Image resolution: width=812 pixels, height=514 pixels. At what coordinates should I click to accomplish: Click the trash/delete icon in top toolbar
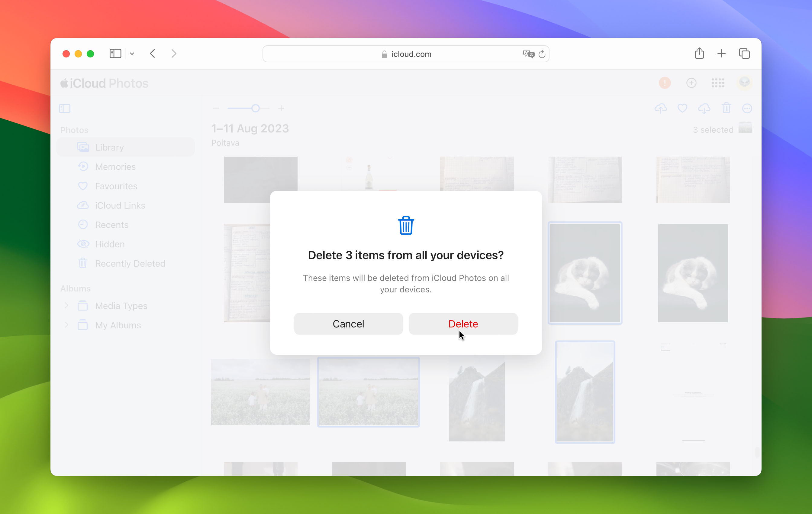(726, 108)
